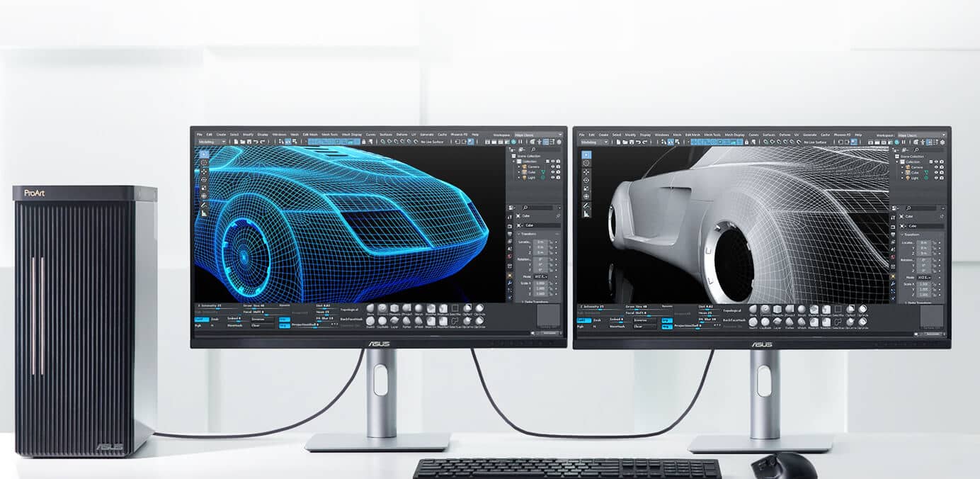Open the Modeling mode dropdown on left monitor

[x=211, y=142]
